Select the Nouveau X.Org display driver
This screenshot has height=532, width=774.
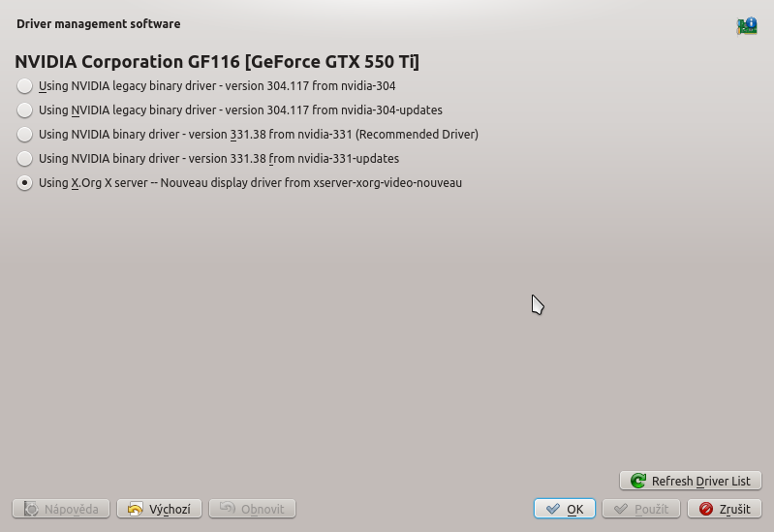tap(239, 183)
